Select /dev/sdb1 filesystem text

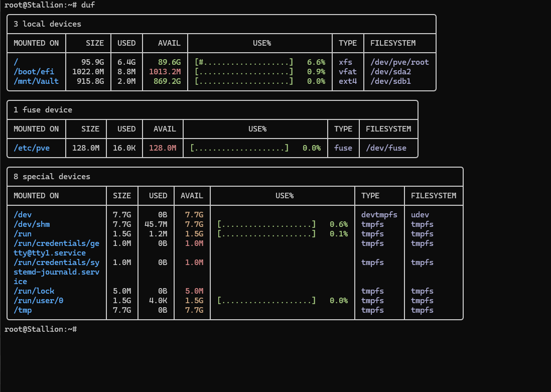(x=390, y=81)
